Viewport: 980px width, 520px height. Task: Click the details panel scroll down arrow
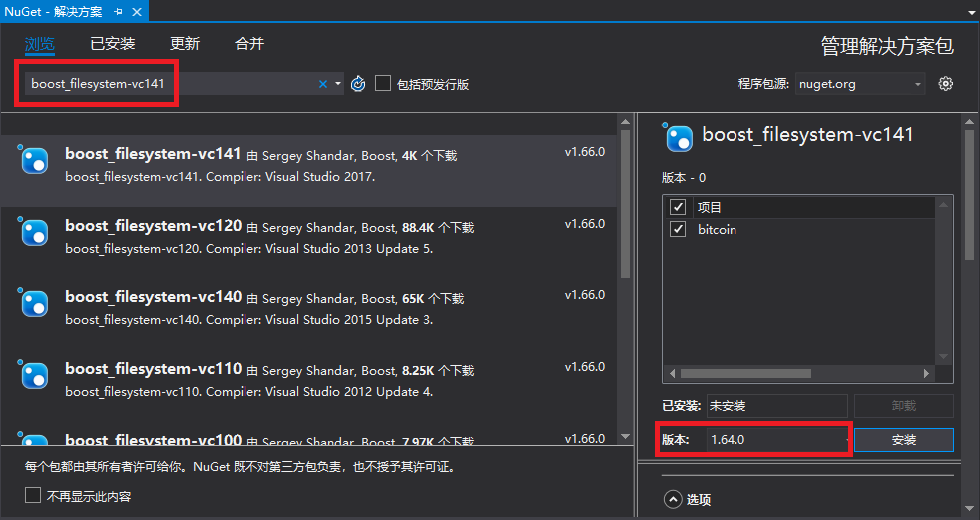point(969,509)
